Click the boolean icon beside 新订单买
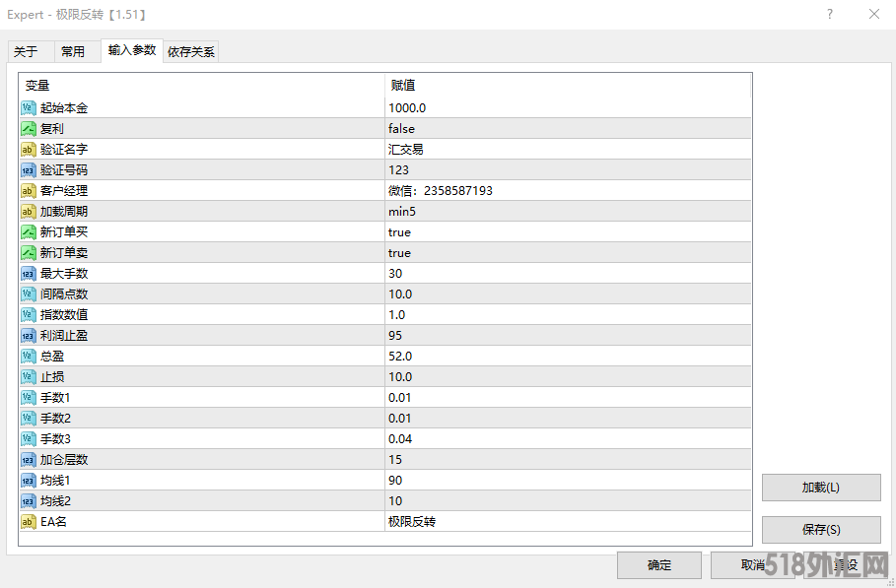Viewport: 896px width, 588px height. pyautogui.click(x=29, y=231)
